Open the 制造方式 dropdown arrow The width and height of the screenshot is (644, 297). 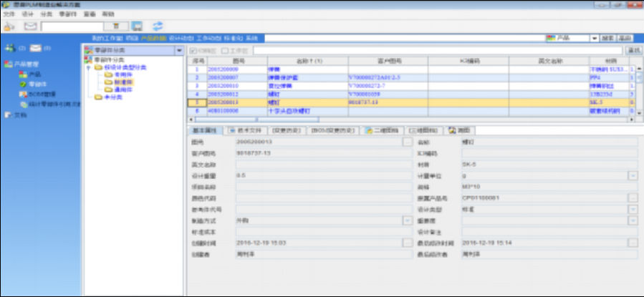click(408, 220)
